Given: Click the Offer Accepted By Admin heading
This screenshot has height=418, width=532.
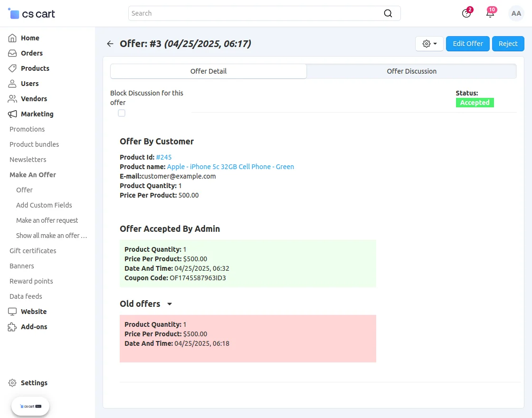Looking at the screenshot, I should (170, 229).
